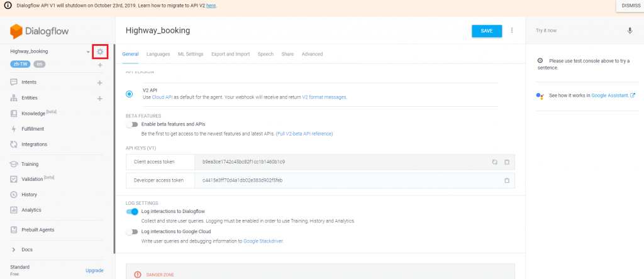Screen dimensions: 644x279
Task: Open the Google Stackdriver link
Action: coord(263,241)
